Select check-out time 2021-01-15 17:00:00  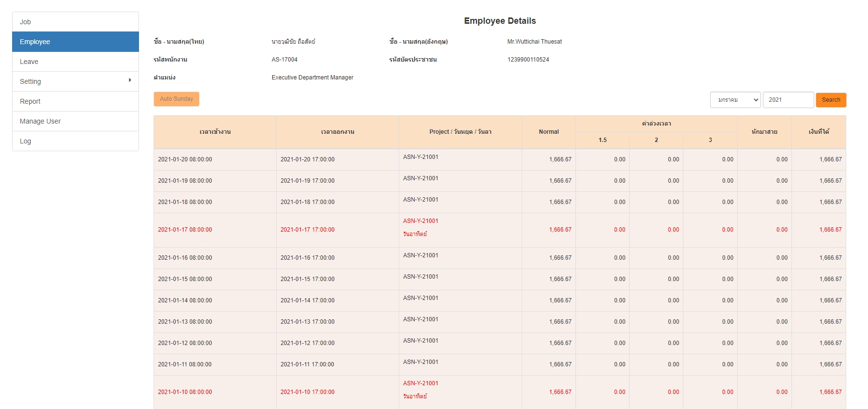(308, 279)
